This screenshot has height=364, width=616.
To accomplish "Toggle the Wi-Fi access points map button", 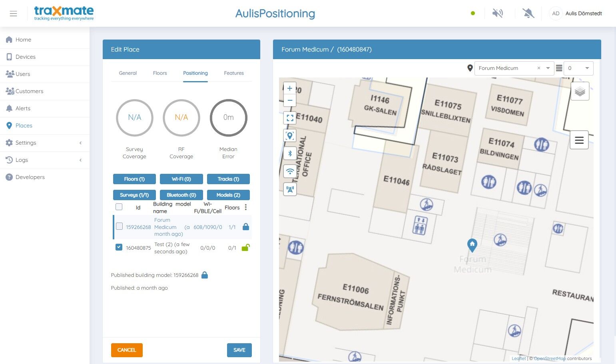I will point(290,171).
